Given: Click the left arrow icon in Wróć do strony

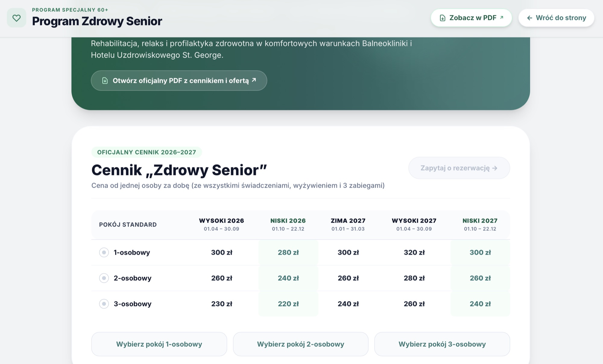Looking at the screenshot, I should coord(529,18).
